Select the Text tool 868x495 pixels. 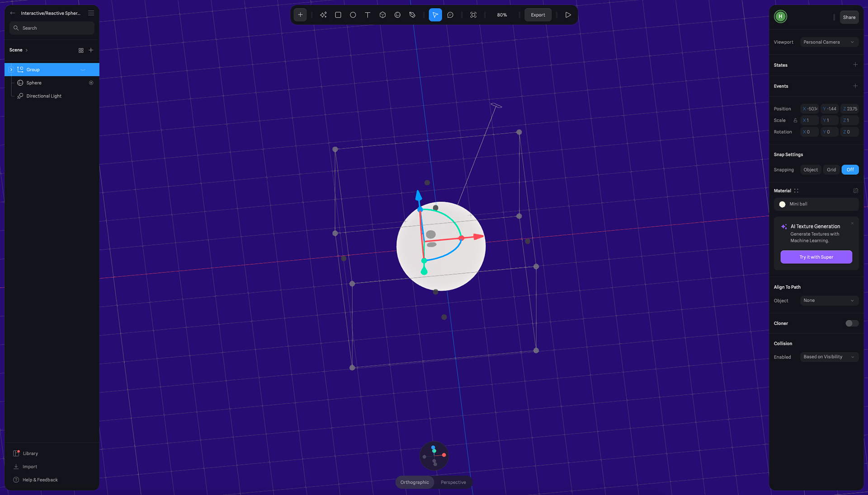368,15
